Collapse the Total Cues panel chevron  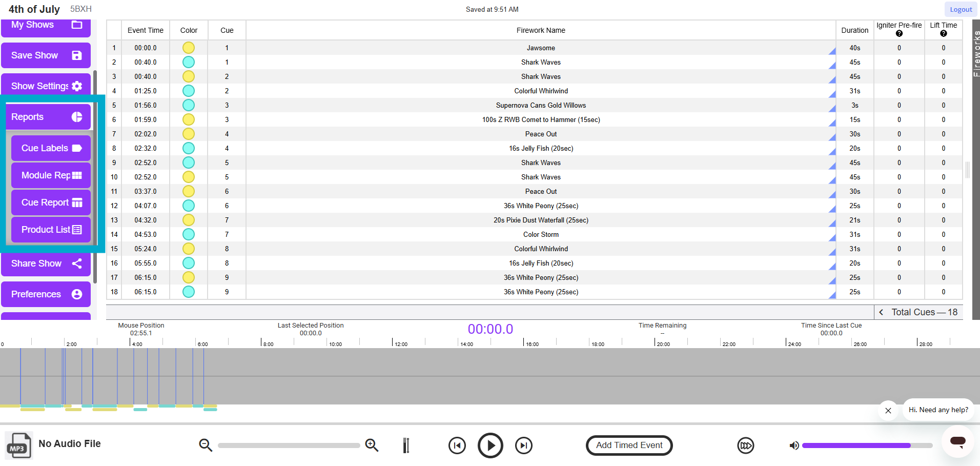(x=881, y=312)
